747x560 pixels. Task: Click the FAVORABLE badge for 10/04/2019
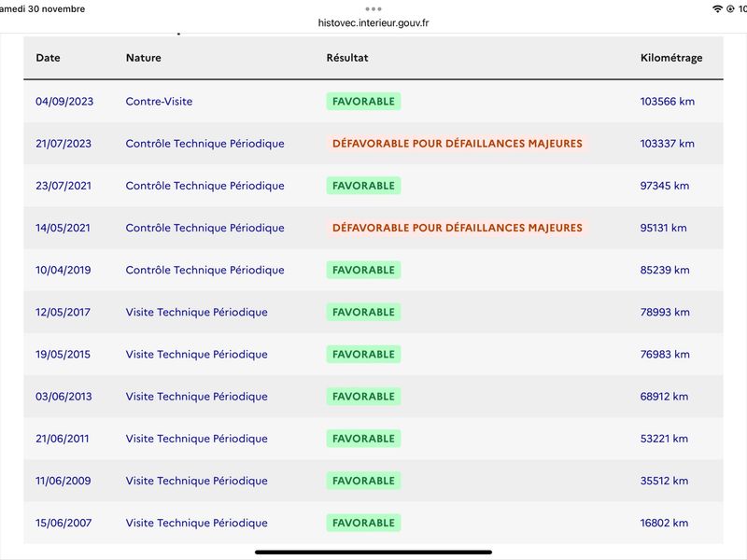pos(363,270)
